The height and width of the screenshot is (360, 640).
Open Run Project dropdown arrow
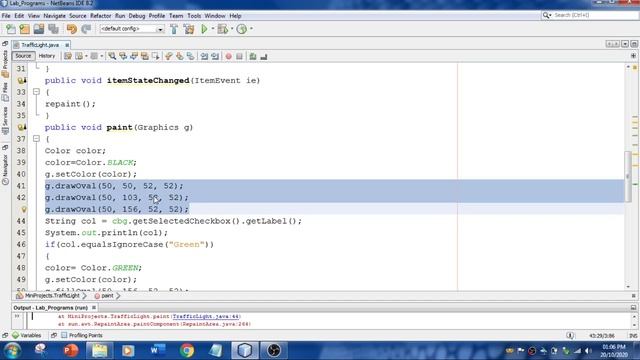coord(213,29)
